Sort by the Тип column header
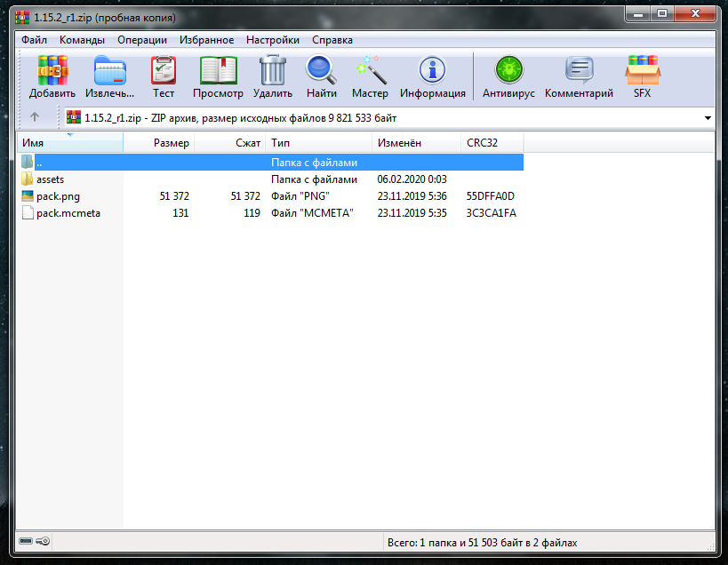 click(318, 142)
